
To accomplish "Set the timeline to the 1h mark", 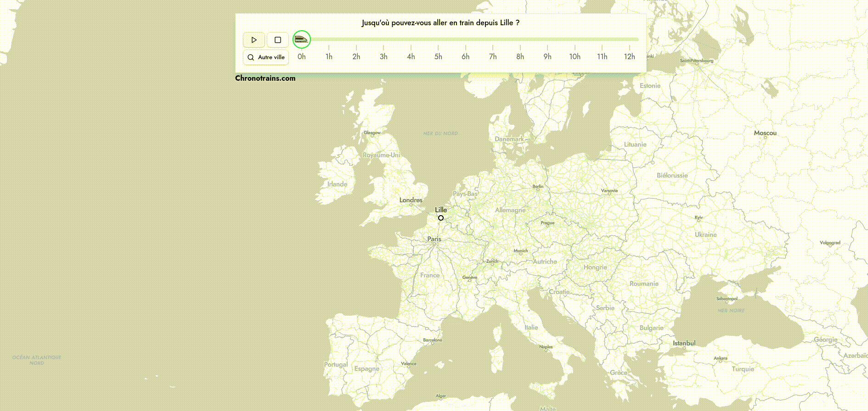I will tap(329, 56).
